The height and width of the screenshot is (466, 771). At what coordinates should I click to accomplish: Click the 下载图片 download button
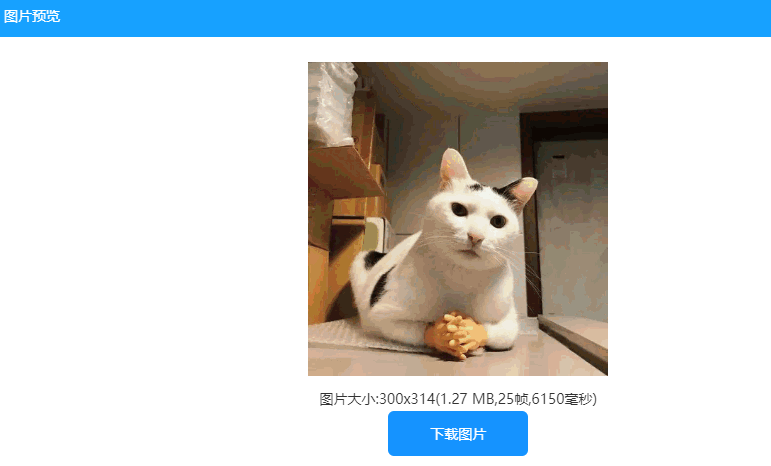pos(458,434)
